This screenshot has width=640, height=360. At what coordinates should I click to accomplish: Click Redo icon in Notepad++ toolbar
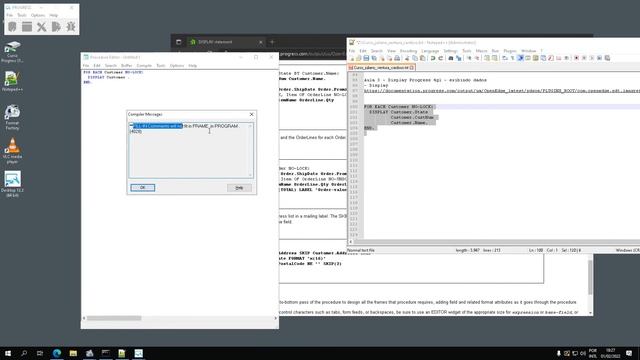(x=440, y=58)
